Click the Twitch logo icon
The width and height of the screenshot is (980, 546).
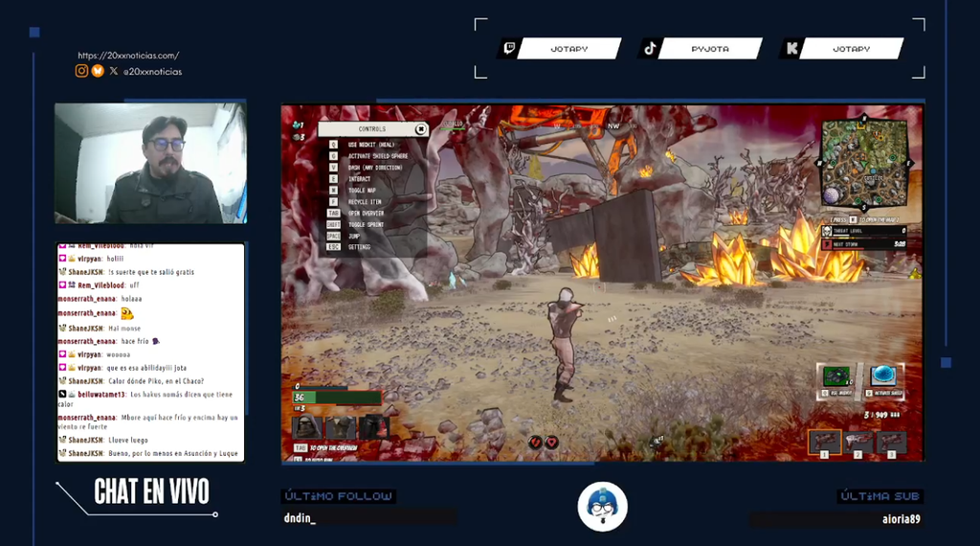(x=509, y=48)
